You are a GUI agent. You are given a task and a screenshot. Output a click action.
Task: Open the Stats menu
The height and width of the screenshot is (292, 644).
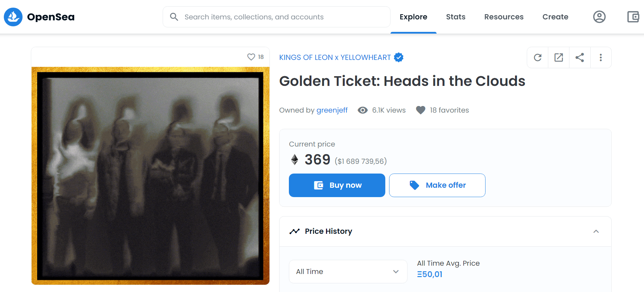(x=455, y=17)
